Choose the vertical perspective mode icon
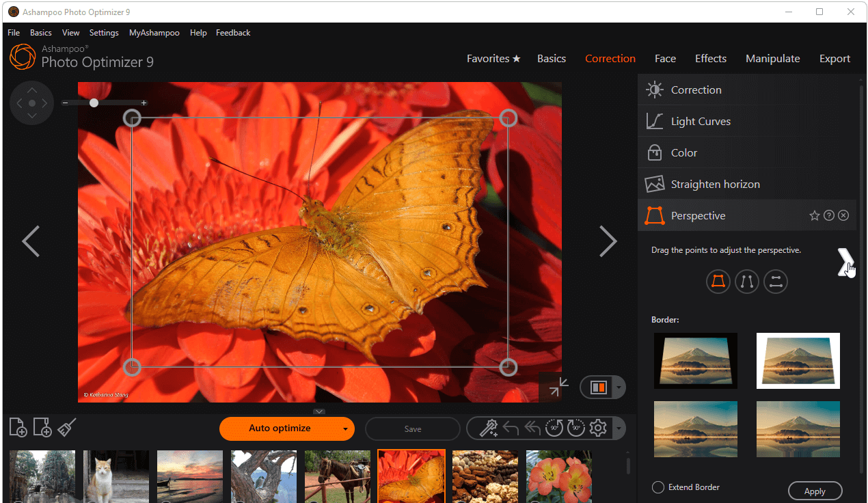868x503 pixels. point(746,281)
